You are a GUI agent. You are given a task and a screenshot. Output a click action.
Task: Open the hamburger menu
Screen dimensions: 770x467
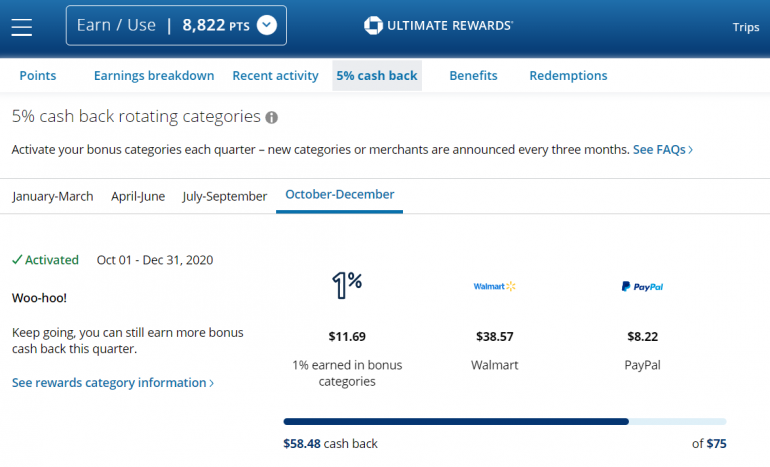[22, 26]
